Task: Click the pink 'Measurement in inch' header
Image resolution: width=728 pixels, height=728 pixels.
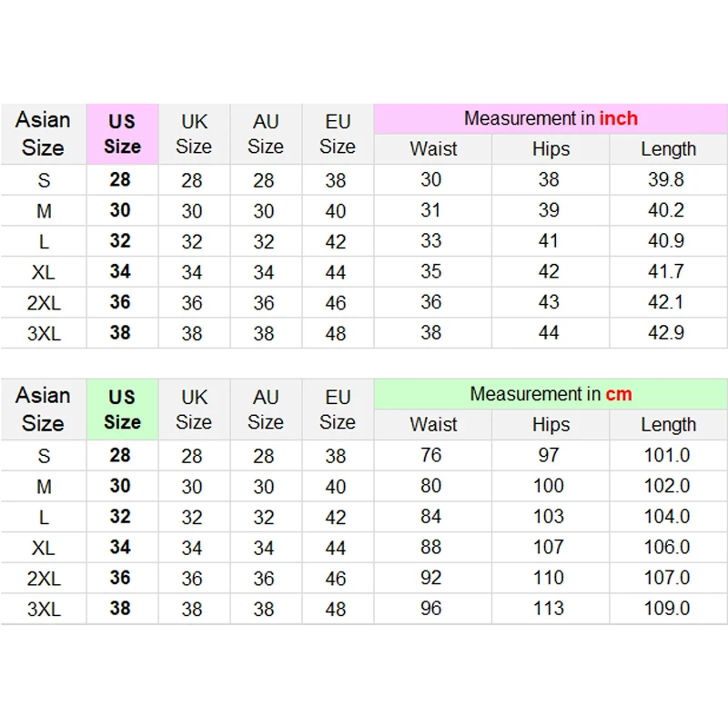Action: (x=551, y=118)
